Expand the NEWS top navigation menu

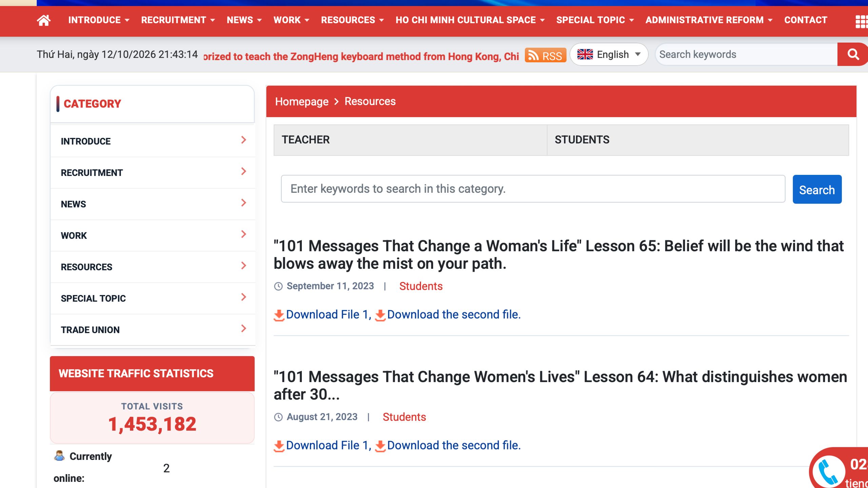pyautogui.click(x=244, y=20)
